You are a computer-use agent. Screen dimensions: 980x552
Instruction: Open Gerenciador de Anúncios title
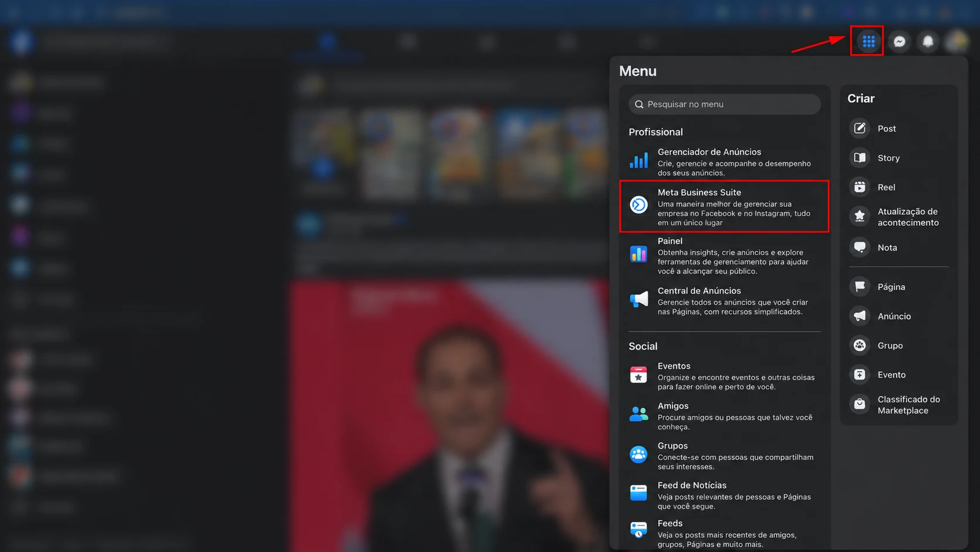(x=709, y=152)
